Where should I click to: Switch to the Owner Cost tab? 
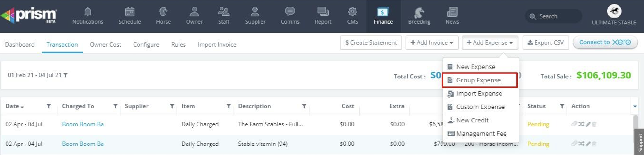tap(105, 44)
